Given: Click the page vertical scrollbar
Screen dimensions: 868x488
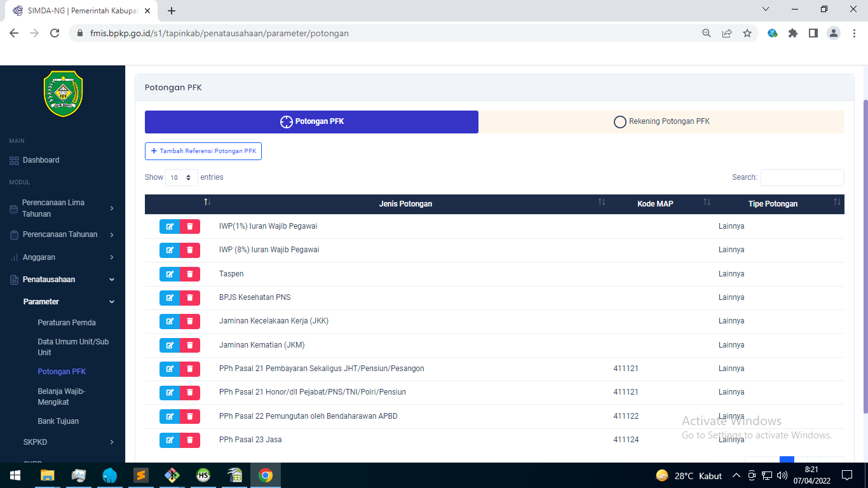Looking at the screenshot, I should tap(865, 256).
